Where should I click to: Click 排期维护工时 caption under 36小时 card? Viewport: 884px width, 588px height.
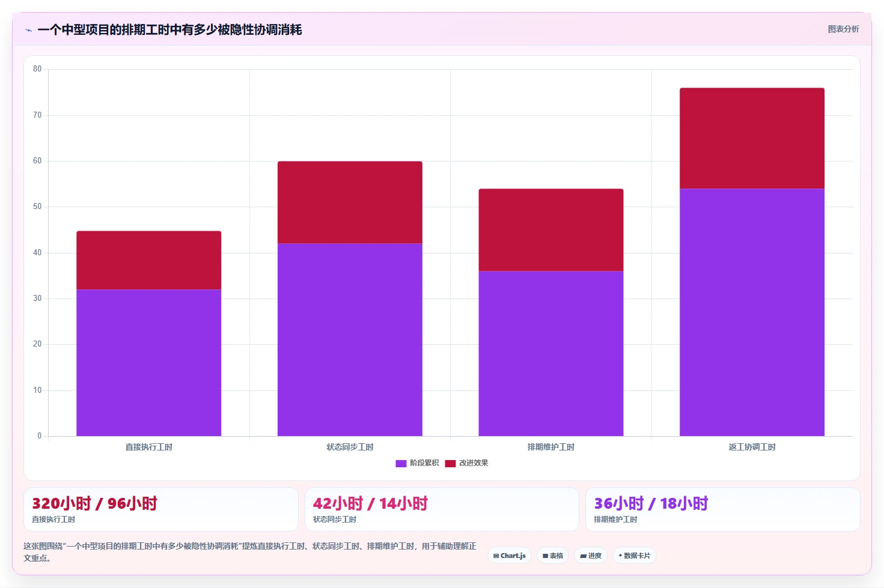615,520
